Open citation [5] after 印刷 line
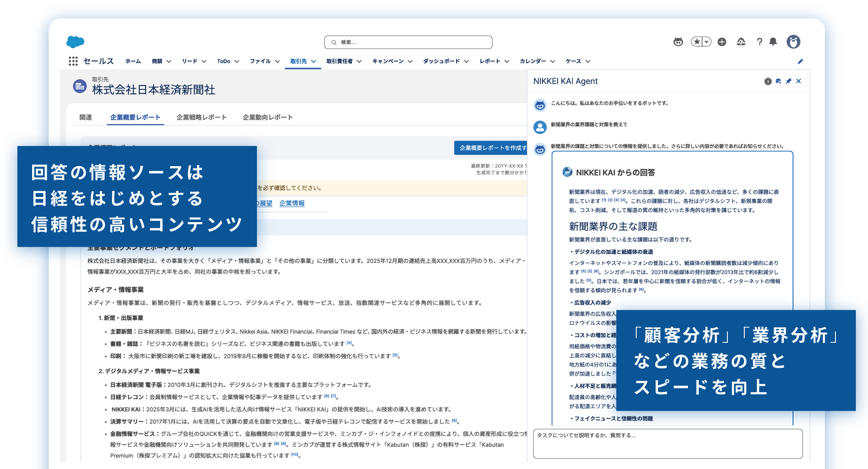Screen dimensions: 868x469 tap(395, 355)
